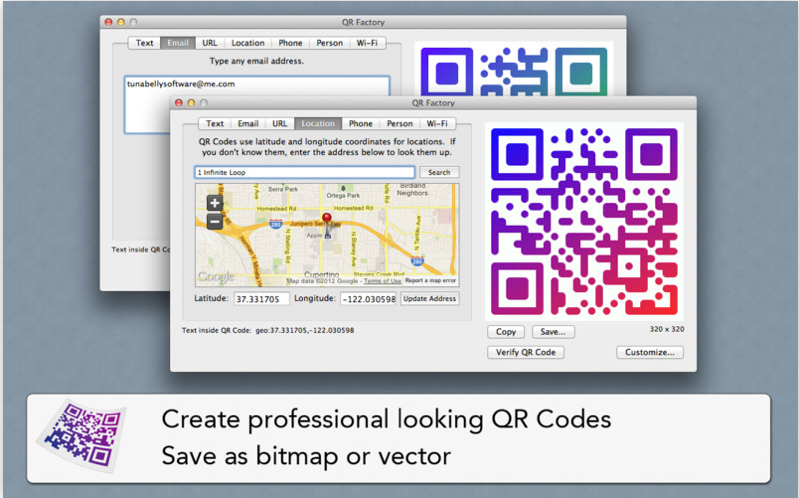The width and height of the screenshot is (799, 498).
Task: Click the geo:37.331705,-122.030598 text
Action: pos(305,330)
